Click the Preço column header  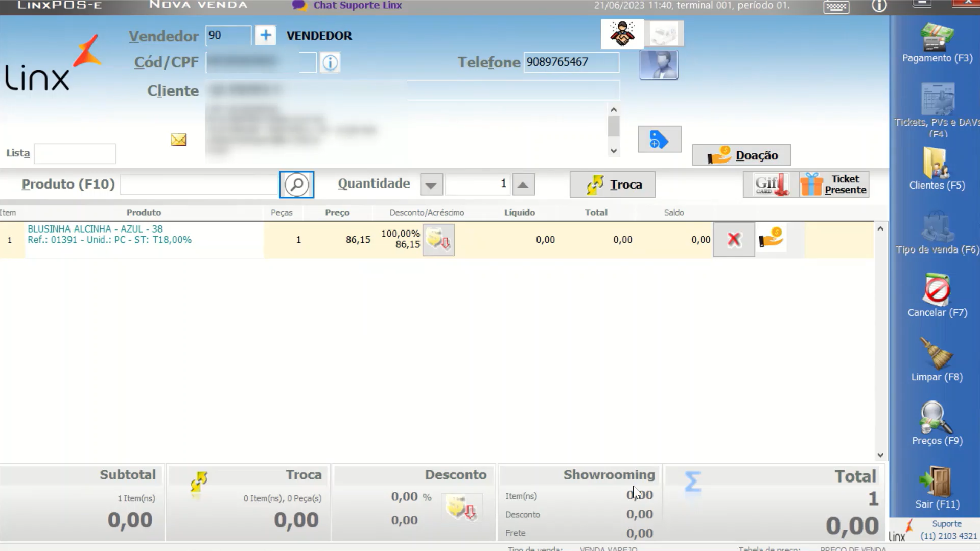coord(337,213)
